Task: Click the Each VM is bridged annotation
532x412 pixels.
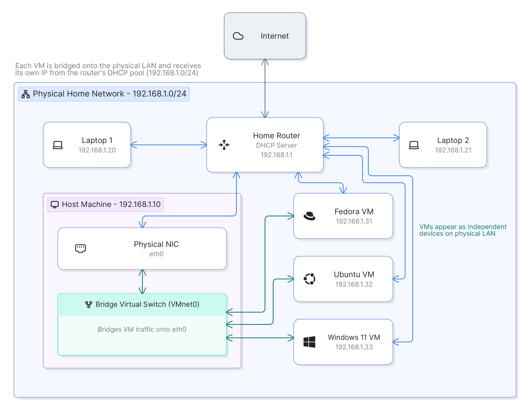Action: coord(108,69)
